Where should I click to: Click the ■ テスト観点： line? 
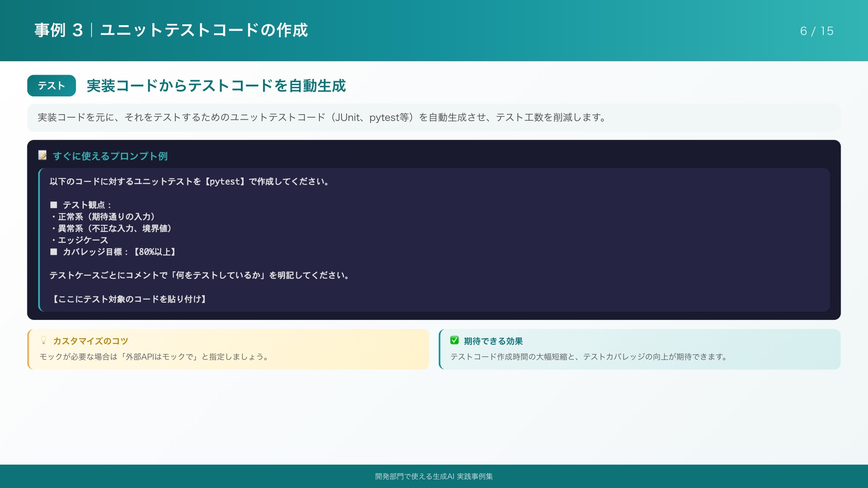(x=81, y=205)
